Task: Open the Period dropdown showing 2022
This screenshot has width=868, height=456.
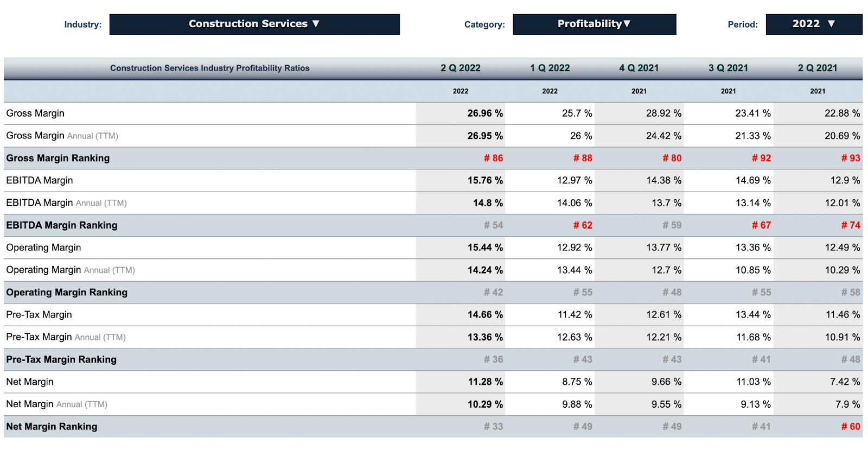Action: point(814,24)
